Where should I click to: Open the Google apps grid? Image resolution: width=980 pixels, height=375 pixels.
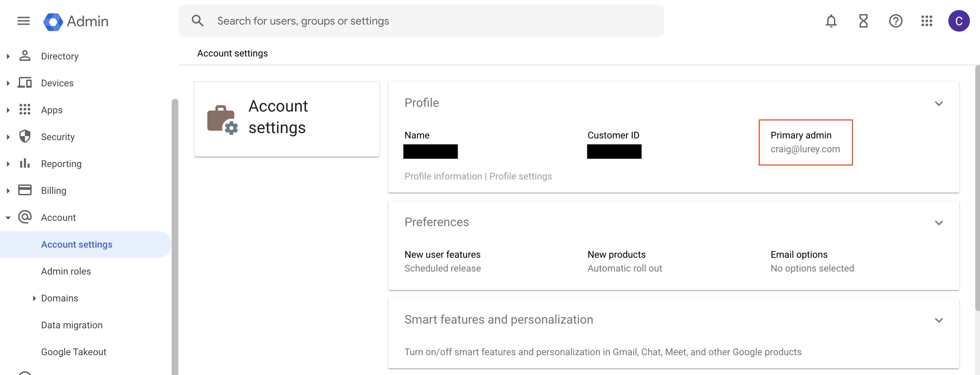(927, 21)
